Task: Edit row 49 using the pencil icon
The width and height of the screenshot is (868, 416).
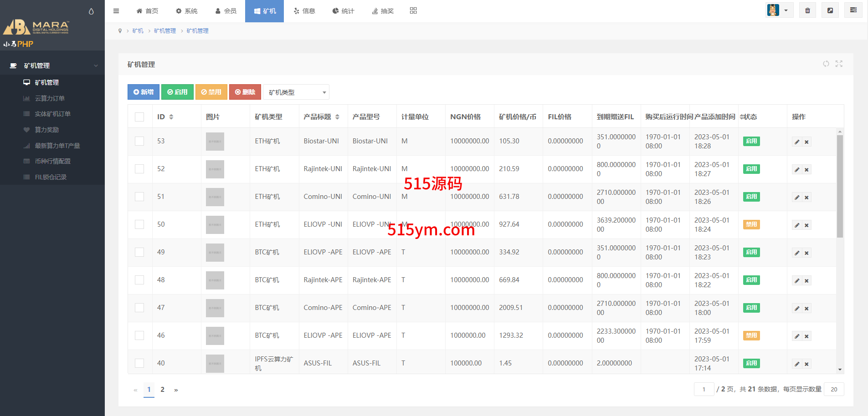Action: 797,253
